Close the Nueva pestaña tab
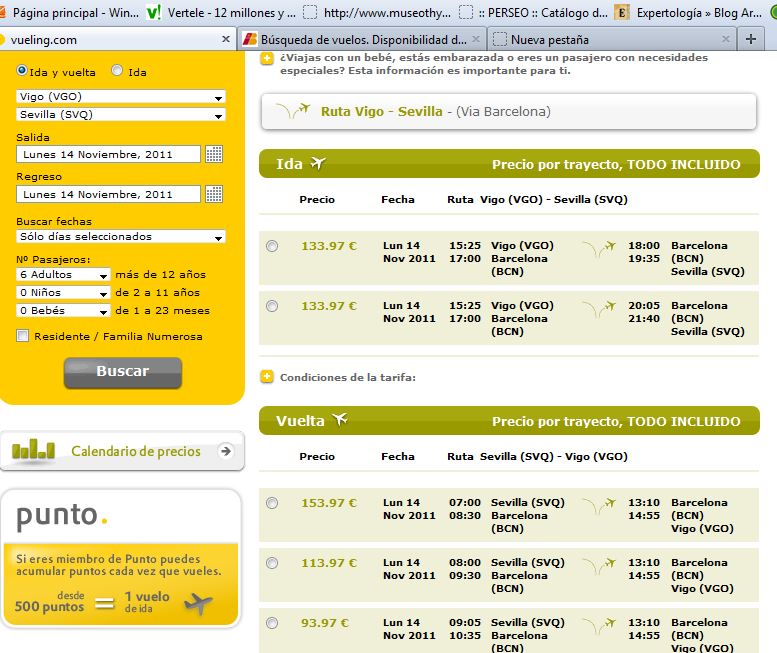The width and height of the screenshot is (777, 653). point(725,39)
